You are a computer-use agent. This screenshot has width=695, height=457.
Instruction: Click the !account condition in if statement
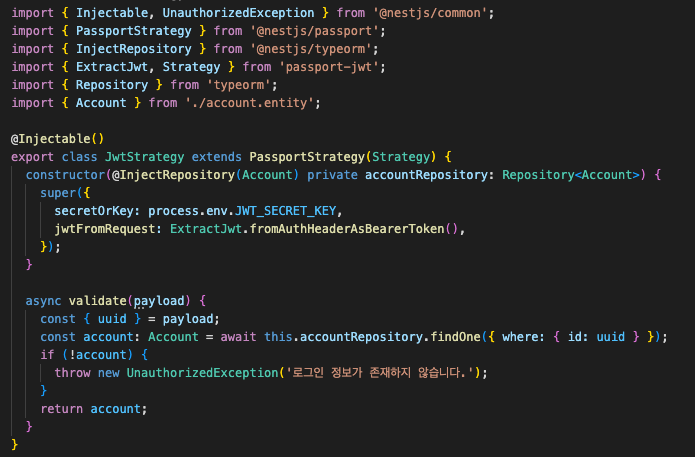98,355
